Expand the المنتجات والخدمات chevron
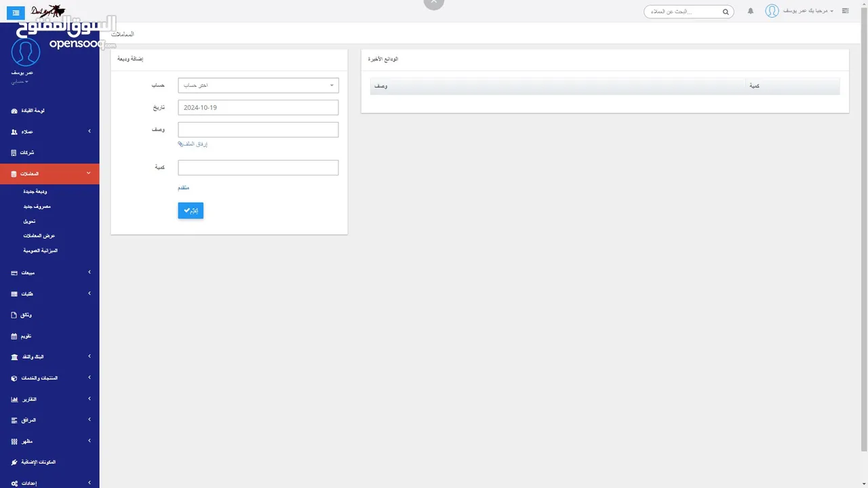868x488 pixels. click(x=90, y=378)
